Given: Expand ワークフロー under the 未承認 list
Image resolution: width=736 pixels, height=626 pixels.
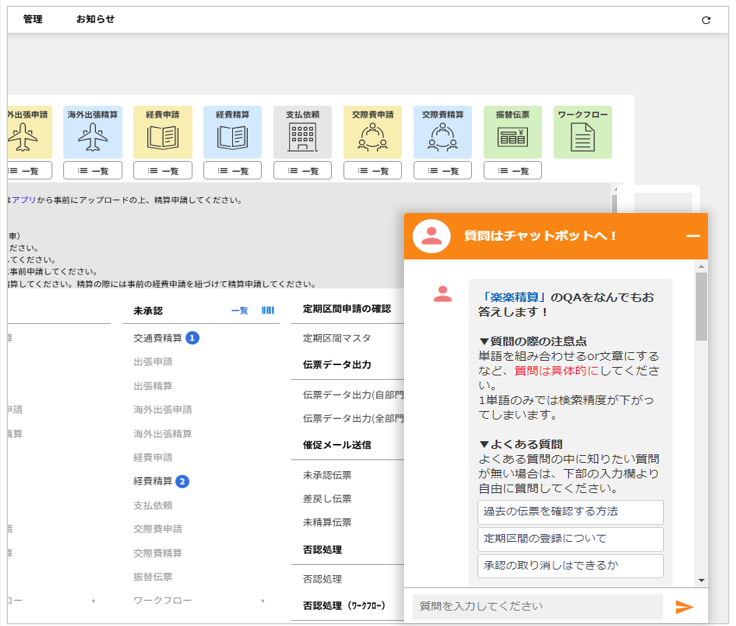Looking at the screenshot, I should tap(263, 601).
